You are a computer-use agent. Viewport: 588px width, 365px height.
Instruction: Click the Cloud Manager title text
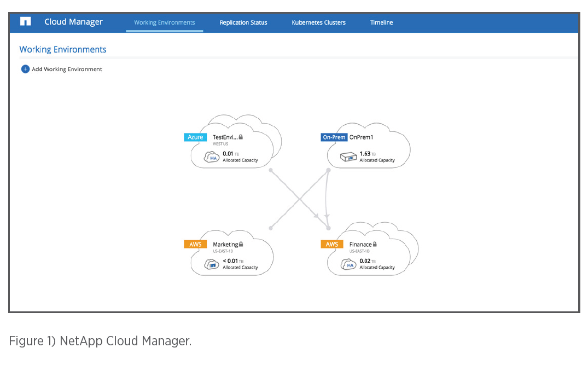pos(73,22)
